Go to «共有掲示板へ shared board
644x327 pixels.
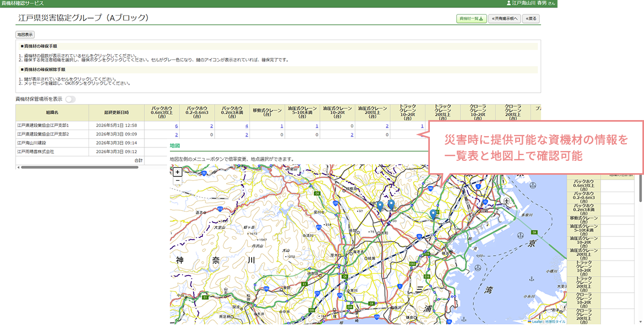[x=504, y=18]
